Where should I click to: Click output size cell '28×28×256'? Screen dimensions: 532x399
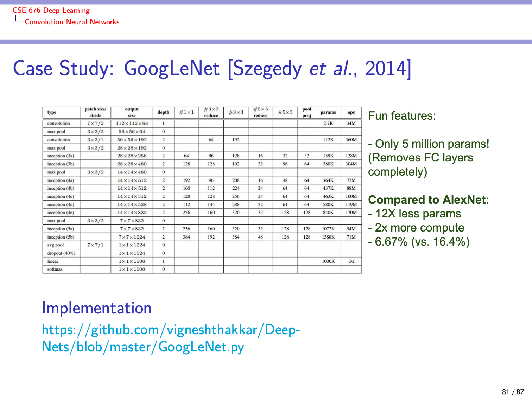132,156
